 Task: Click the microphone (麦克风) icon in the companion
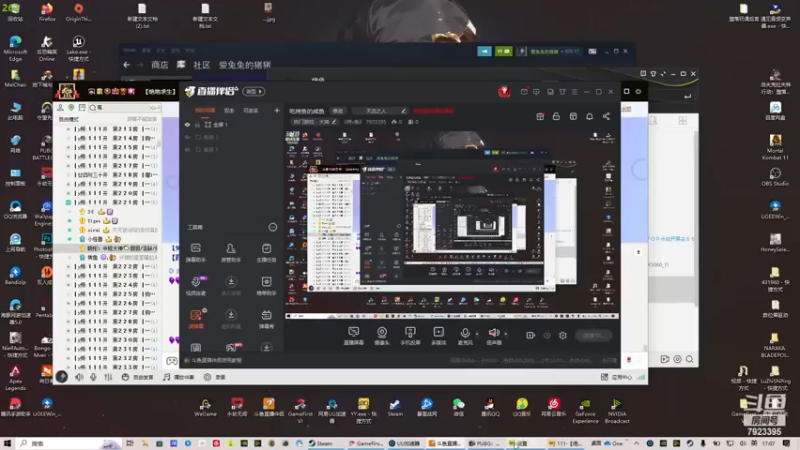(465, 333)
